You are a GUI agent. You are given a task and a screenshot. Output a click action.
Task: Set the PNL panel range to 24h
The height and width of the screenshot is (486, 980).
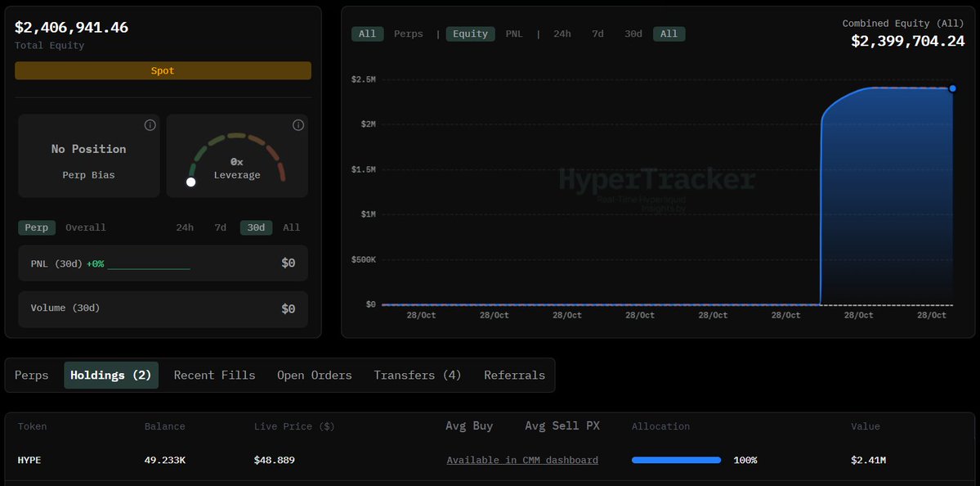[185, 227]
